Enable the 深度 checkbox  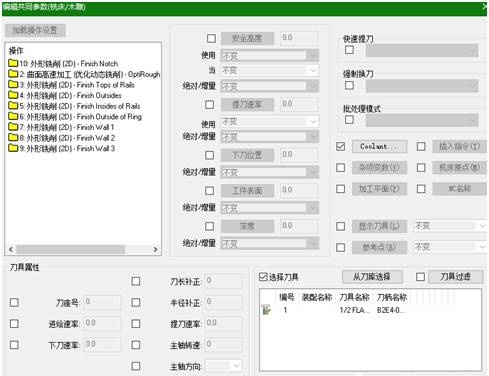(209, 226)
